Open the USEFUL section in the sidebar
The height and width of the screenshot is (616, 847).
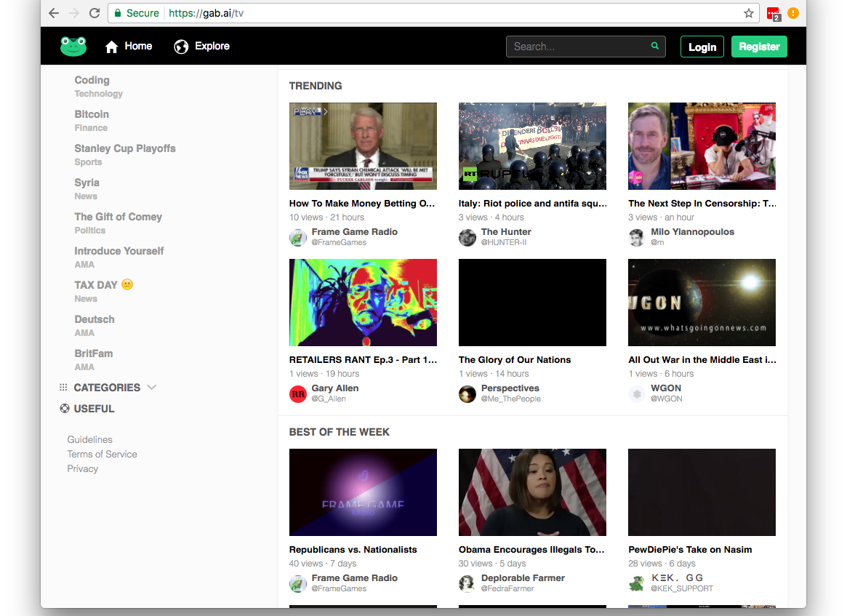pyautogui.click(x=94, y=409)
